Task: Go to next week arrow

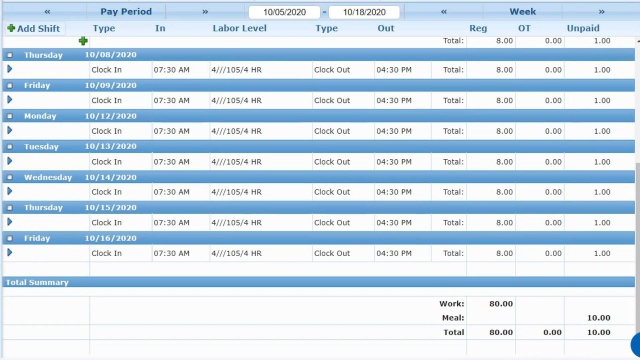Action: pyautogui.click(x=602, y=12)
